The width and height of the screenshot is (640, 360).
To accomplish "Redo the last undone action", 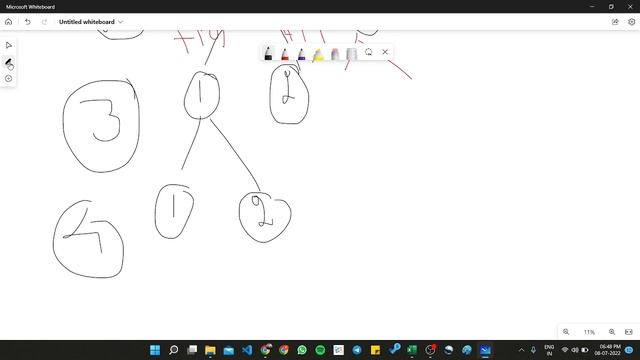I will point(44,22).
